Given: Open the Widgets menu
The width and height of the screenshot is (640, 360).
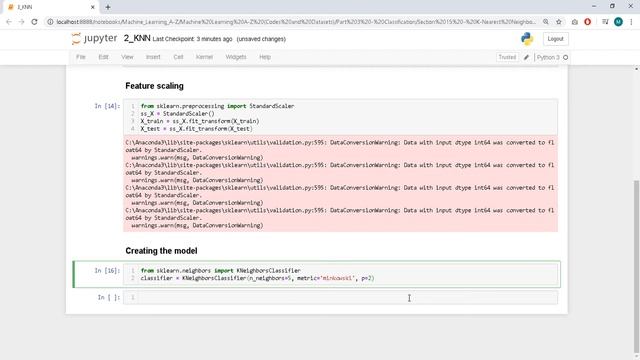Looking at the screenshot, I should 236,57.
